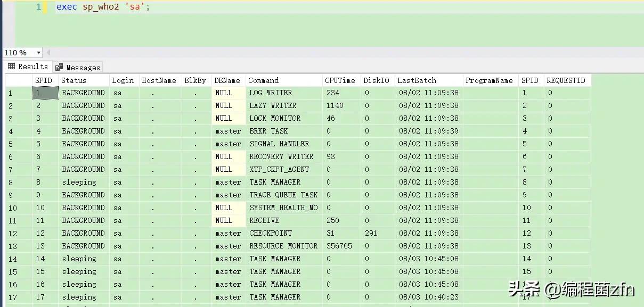Image resolution: width=644 pixels, height=307 pixels.
Task: Place cursor in the sp_who2 query text
Action: coord(101,7)
